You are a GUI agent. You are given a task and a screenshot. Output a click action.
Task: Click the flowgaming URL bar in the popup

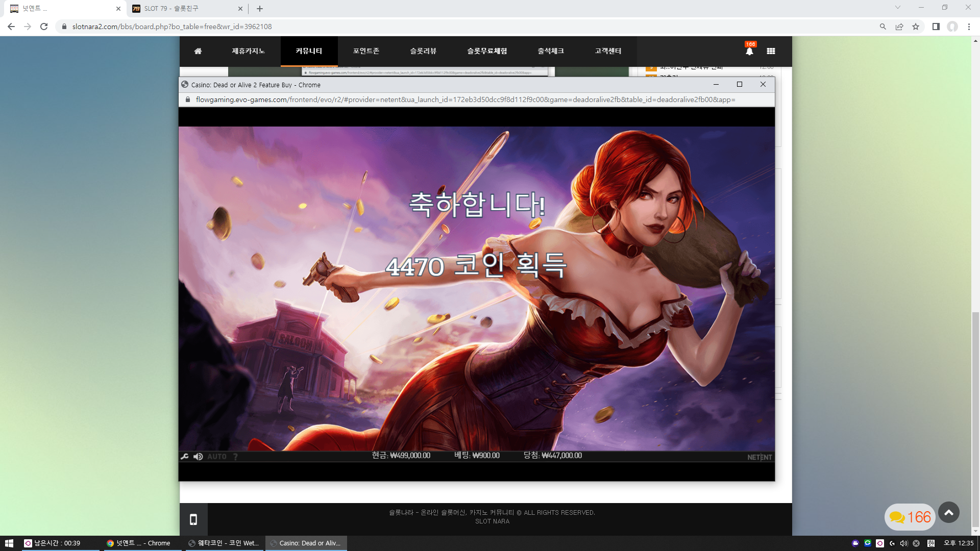pyautogui.click(x=465, y=99)
